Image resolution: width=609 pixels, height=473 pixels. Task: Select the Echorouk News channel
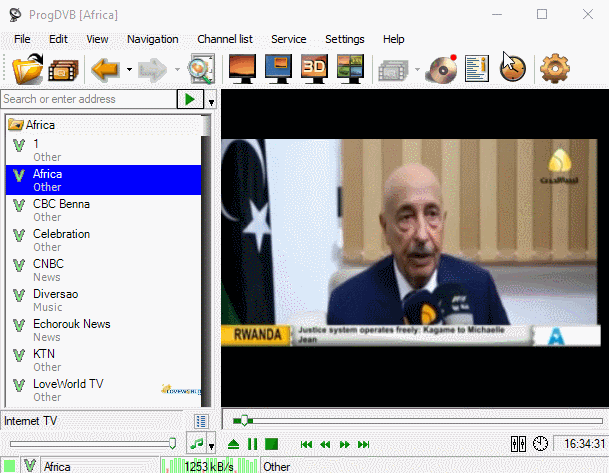104,330
